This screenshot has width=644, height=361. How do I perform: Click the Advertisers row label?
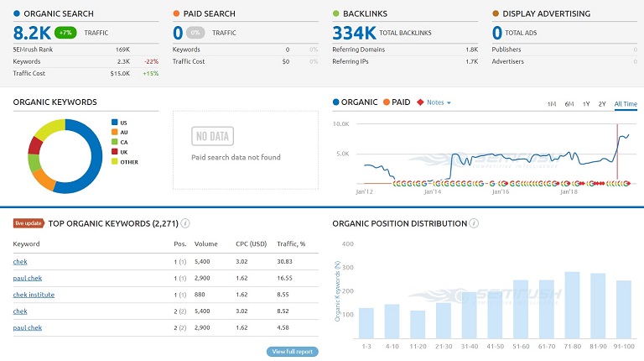click(x=508, y=61)
